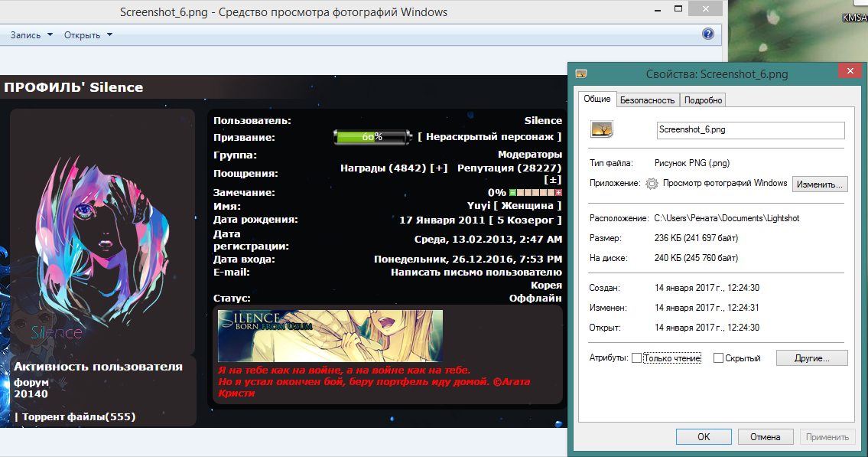Switch to the Общие tab
Screen dimensions: 868x457
[597, 99]
